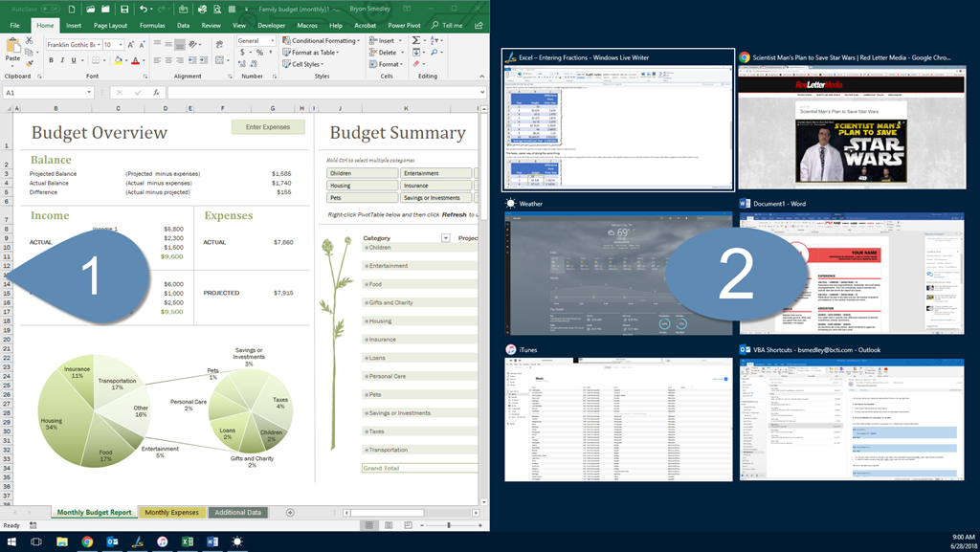Expand the Category pivot filter dropdown

click(x=445, y=237)
